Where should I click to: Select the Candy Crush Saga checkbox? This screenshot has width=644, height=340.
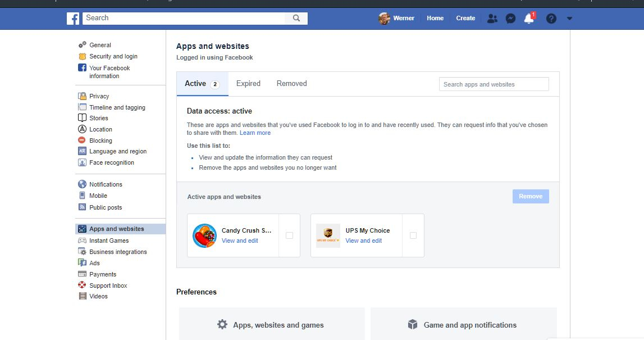(x=290, y=235)
